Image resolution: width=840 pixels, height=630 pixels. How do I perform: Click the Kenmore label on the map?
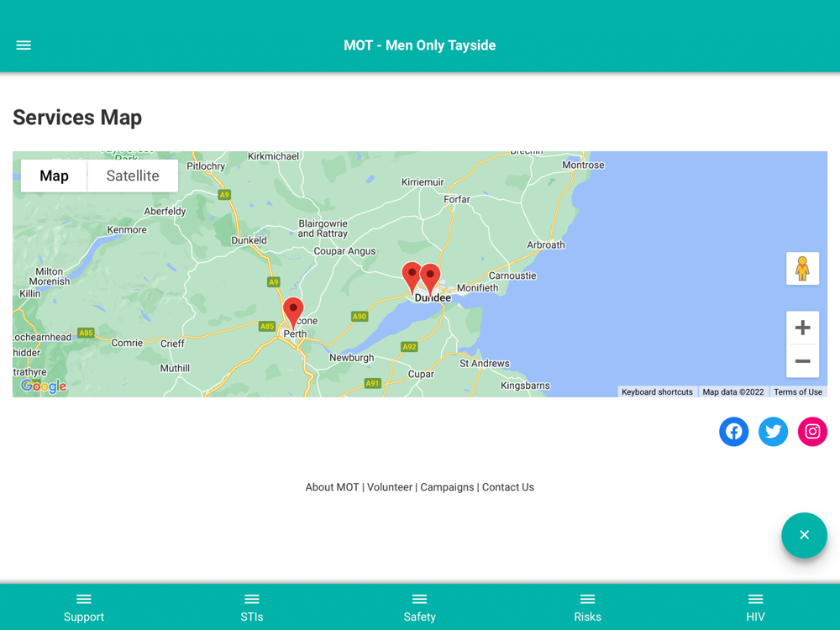click(127, 230)
